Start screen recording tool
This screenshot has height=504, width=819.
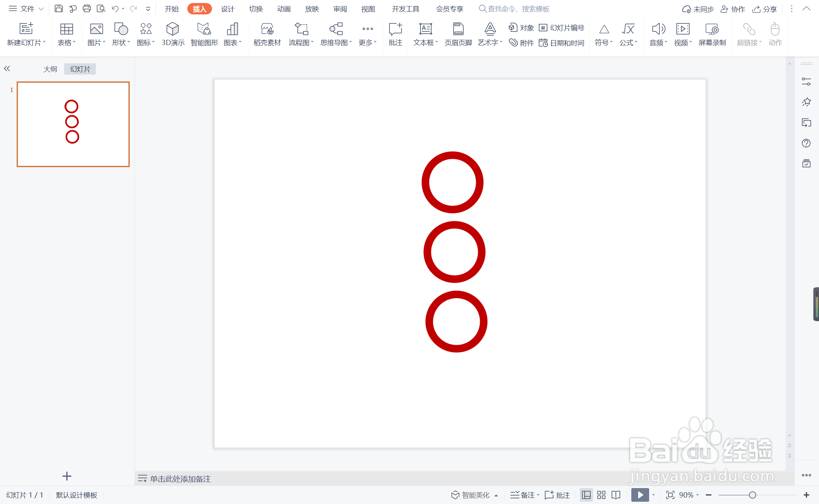pyautogui.click(x=712, y=34)
